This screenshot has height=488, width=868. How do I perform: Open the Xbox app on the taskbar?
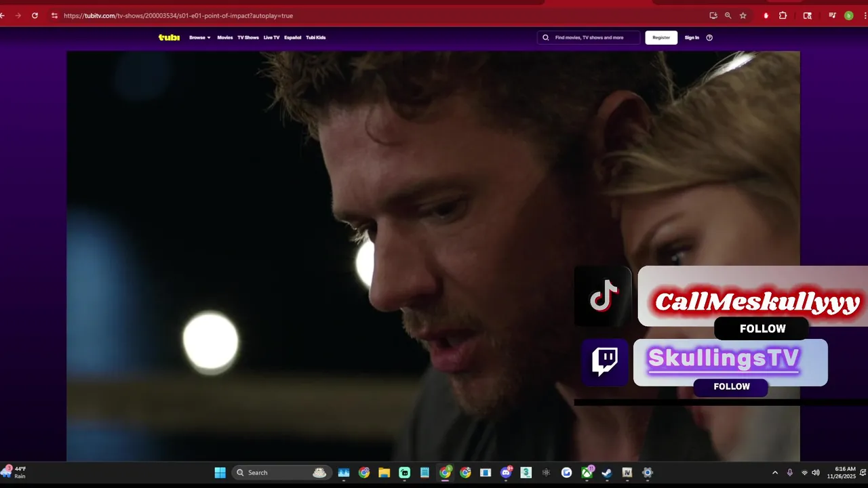click(x=587, y=472)
